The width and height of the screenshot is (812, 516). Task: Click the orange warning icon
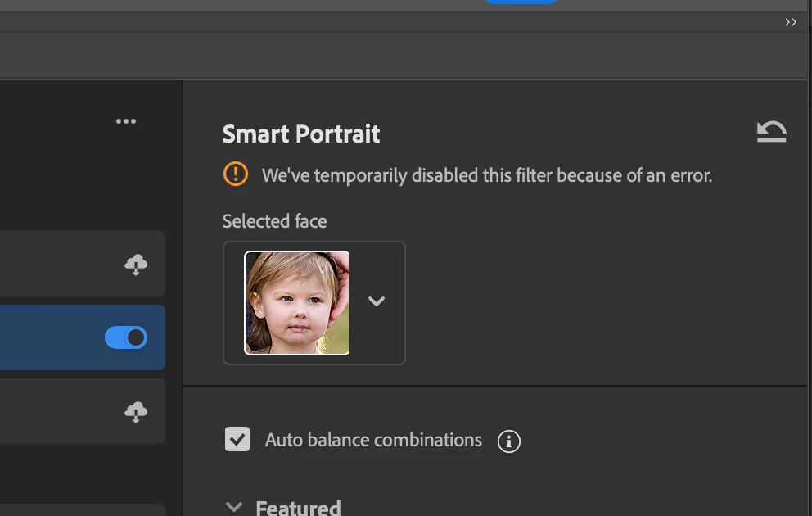point(236,174)
